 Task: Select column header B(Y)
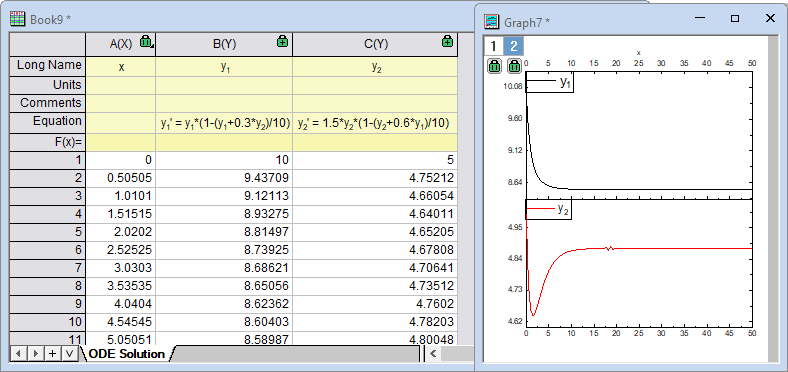pos(224,45)
